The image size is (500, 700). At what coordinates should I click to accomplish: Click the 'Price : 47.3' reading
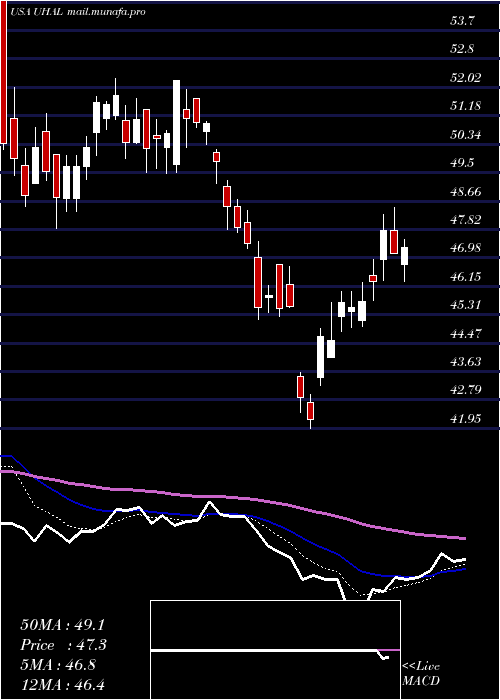point(62,645)
